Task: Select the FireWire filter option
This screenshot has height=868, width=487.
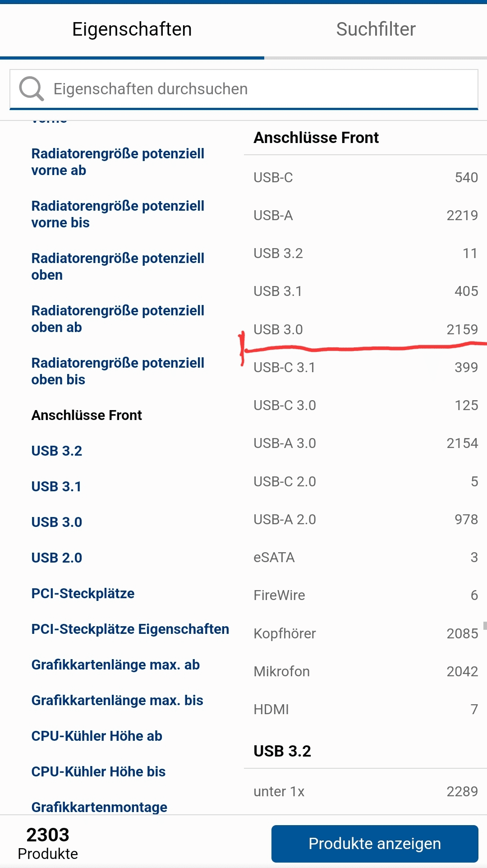Action: point(366,595)
